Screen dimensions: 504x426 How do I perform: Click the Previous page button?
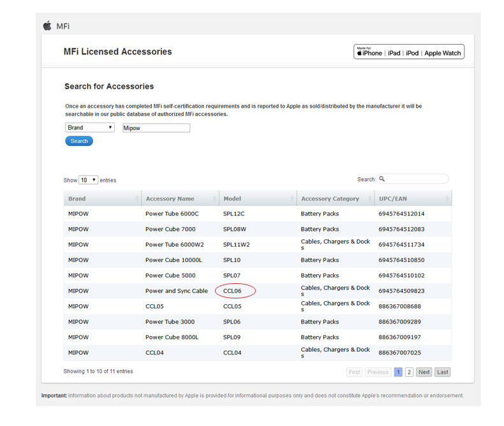pyautogui.click(x=378, y=372)
